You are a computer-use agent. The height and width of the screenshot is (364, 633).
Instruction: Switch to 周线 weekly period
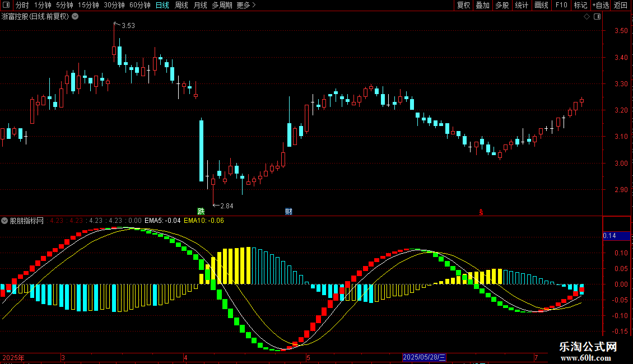[181, 5]
